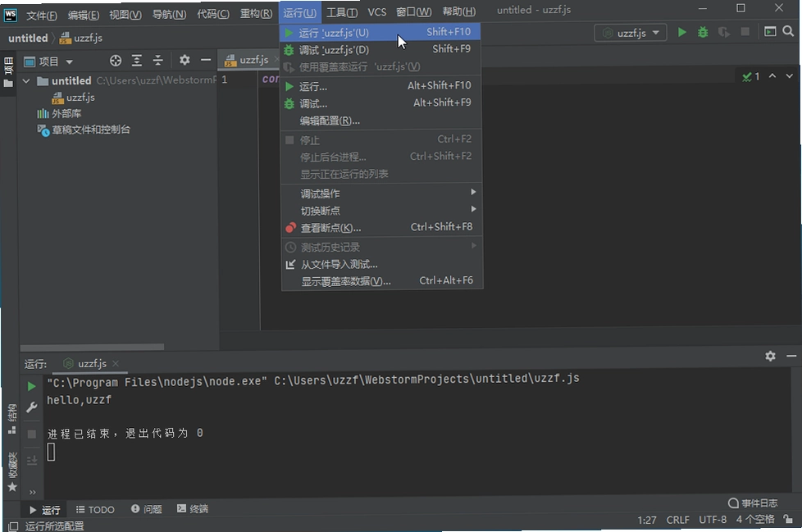Open the 文件 menu

(x=42, y=14)
